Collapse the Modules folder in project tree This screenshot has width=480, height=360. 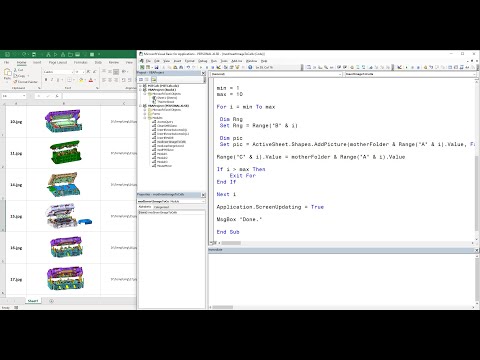pos(145,118)
